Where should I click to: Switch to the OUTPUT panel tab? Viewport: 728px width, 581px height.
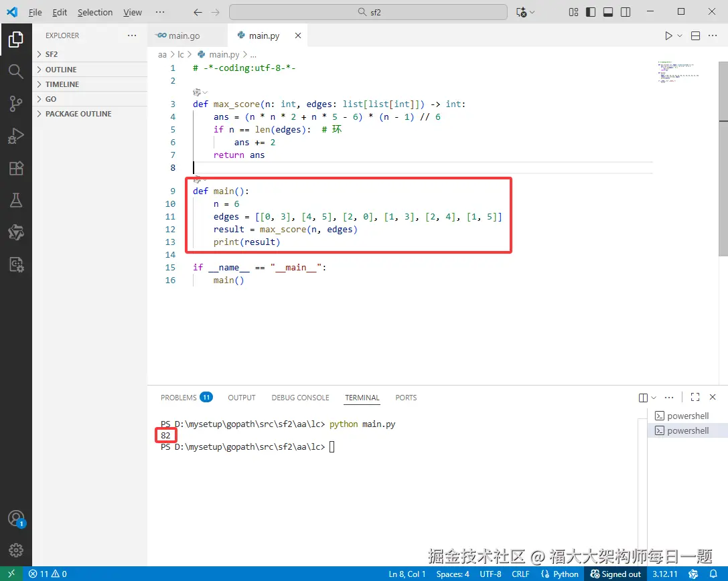(x=241, y=398)
